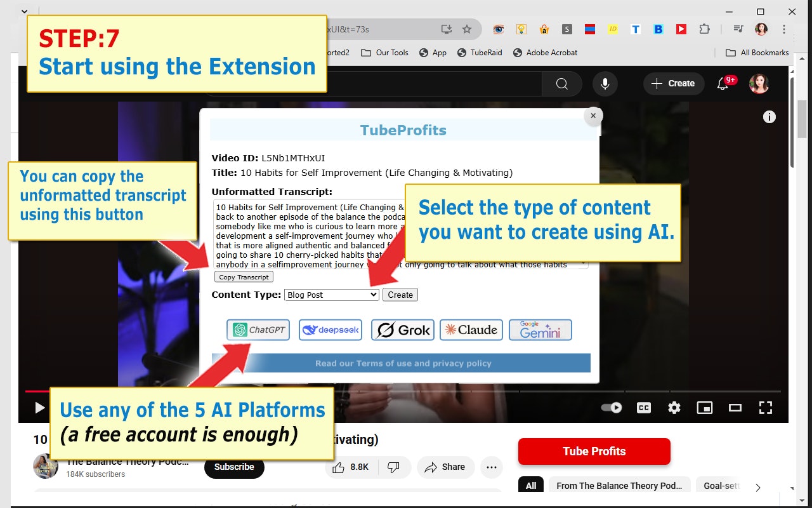Share the video
The height and width of the screenshot is (508, 812).
445,467
